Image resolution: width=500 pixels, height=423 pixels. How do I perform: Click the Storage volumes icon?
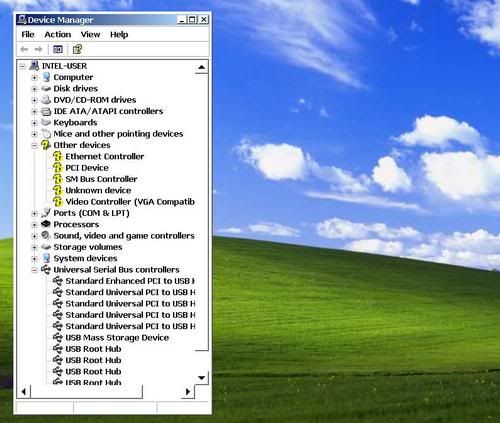click(x=46, y=247)
